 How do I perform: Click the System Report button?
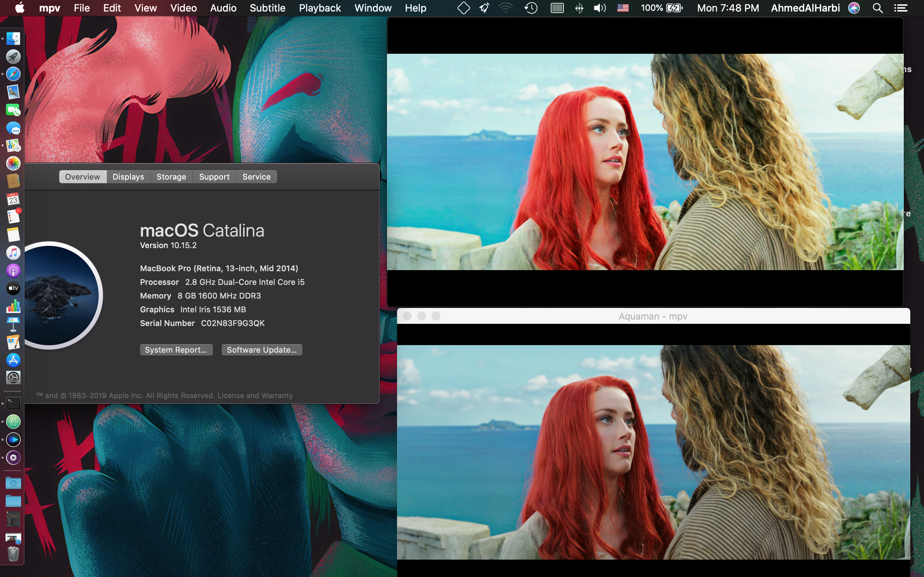176,349
